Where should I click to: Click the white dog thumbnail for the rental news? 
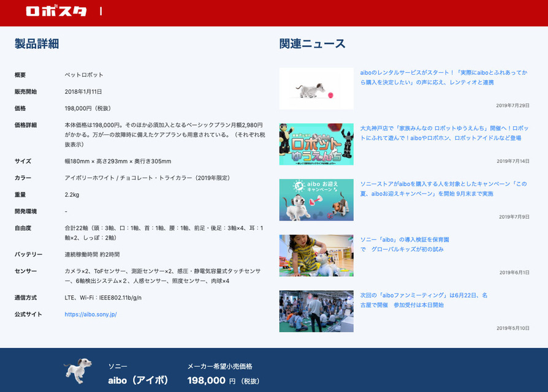[316, 88]
